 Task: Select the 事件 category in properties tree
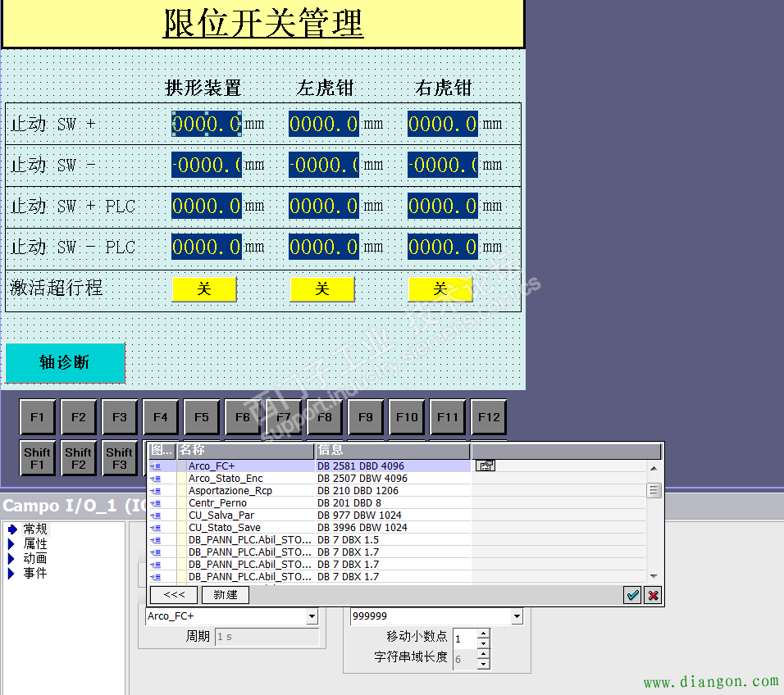[35, 574]
